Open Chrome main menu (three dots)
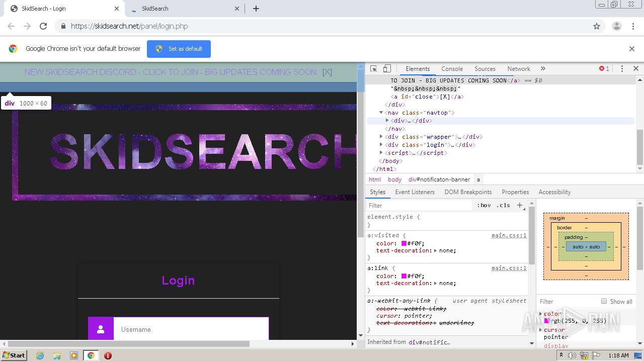Screen dimensions: 644x362 pyautogui.click(x=633, y=26)
